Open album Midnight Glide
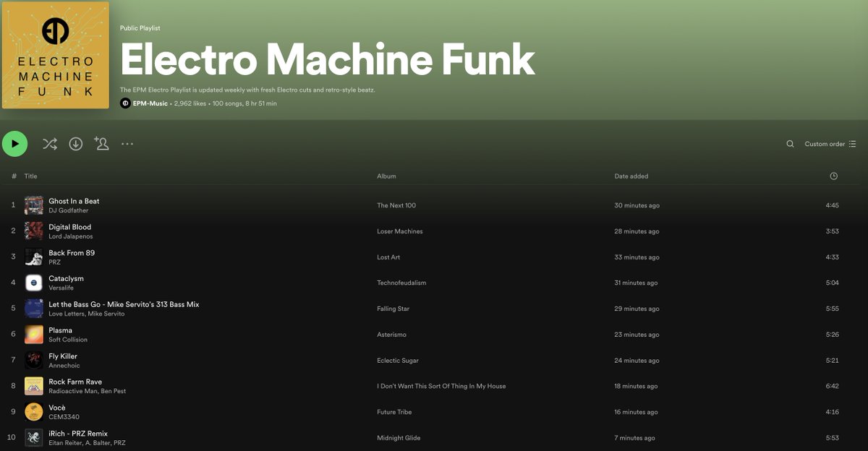Image resolution: width=868 pixels, height=451 pixels. (399, 438)
